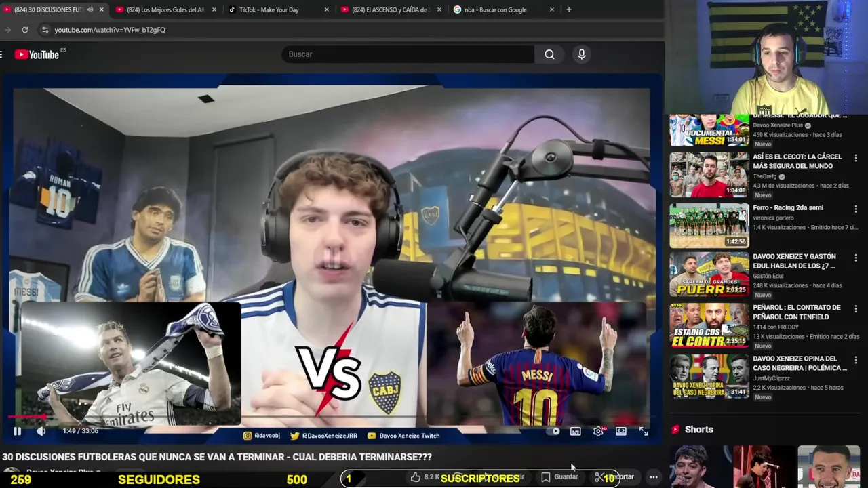868x488 pixels.
Task: Open a new browser tab
Action: 568,9
